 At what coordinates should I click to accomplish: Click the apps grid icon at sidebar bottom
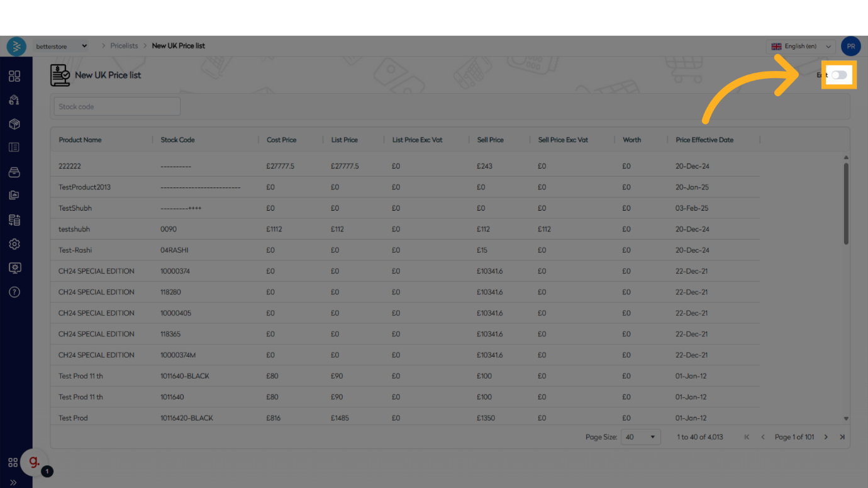click(x=13, y=463)
